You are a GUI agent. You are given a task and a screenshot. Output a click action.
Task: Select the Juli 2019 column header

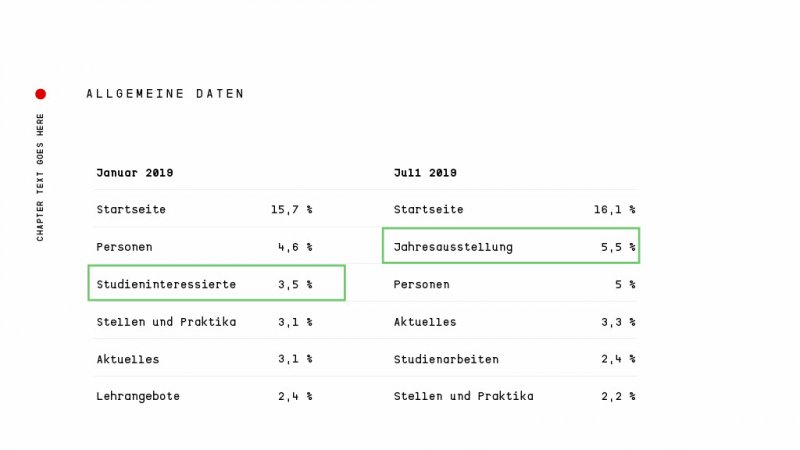point(425,173)
